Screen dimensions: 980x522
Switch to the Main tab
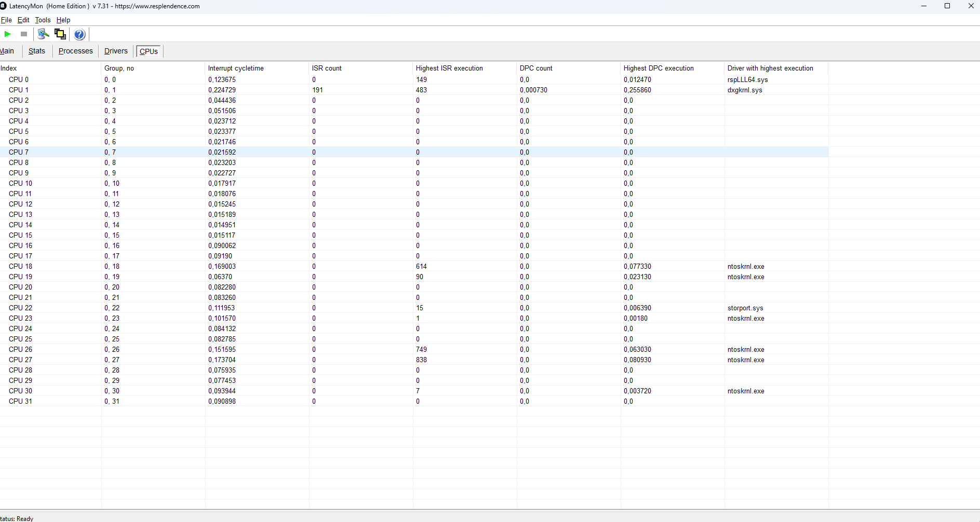click(x=7, y=51)
